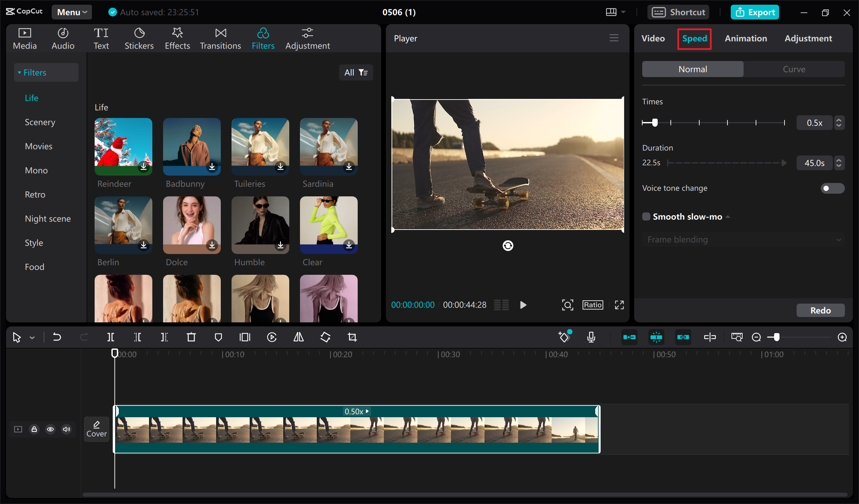The height and width of the screenshot is (504, 859).
Task: Check the Smooth slow-mo checkbox
Action: [x=646, y=216]
